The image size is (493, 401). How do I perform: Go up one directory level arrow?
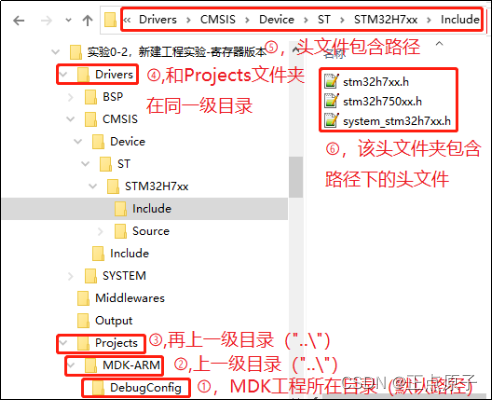pyautogui.click(x=88, y=21)
